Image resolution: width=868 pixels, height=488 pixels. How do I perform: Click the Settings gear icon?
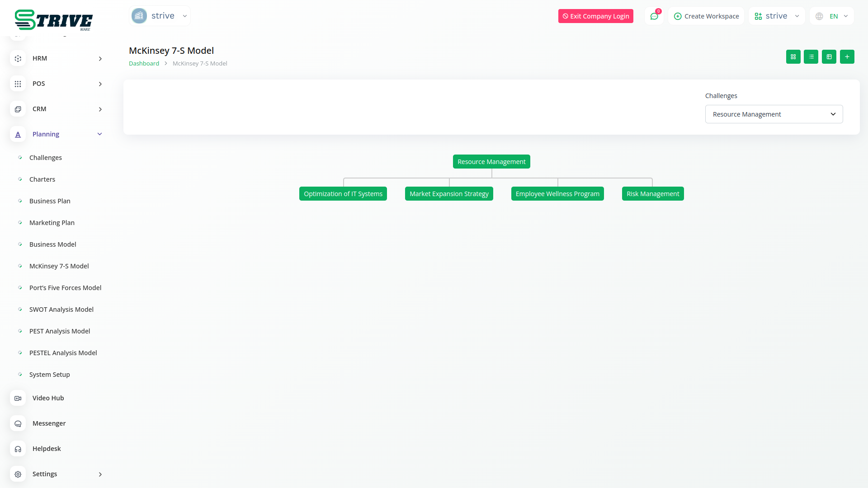(18, 474)
